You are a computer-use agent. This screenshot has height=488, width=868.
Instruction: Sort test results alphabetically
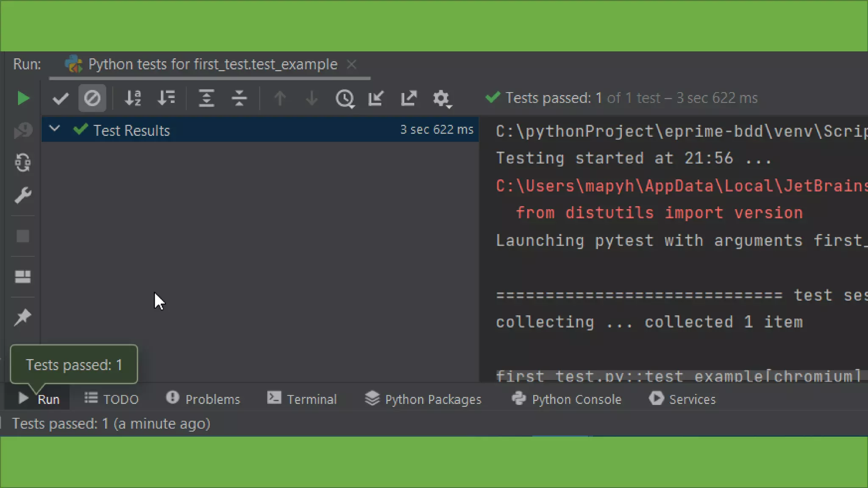133,98
